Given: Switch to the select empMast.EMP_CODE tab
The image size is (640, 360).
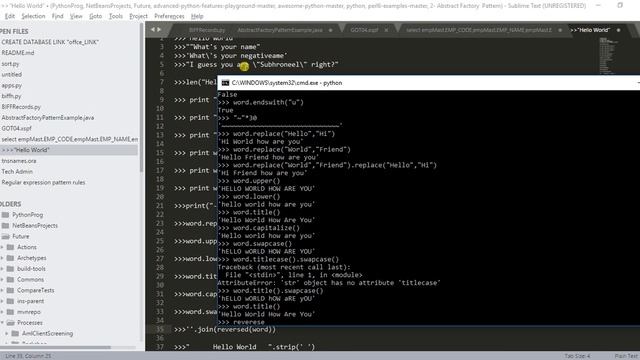Looking at the screenshot, I should click(479, 30).
